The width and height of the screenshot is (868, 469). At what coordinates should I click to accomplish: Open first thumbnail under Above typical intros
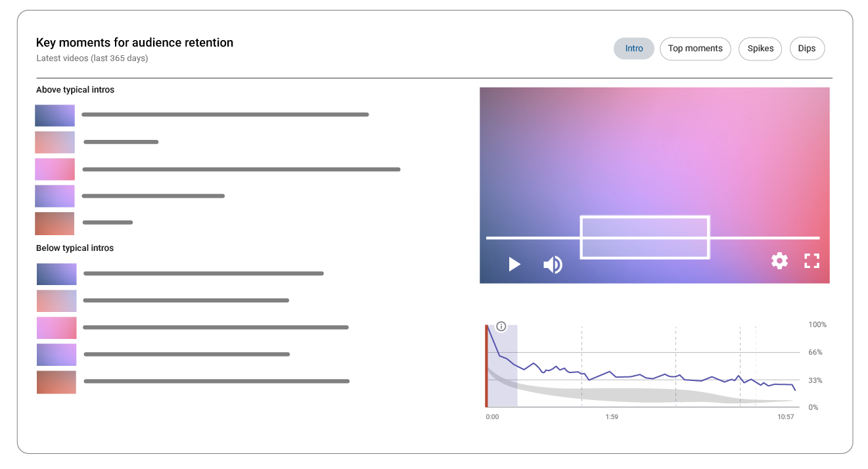(x=55, y=116)
